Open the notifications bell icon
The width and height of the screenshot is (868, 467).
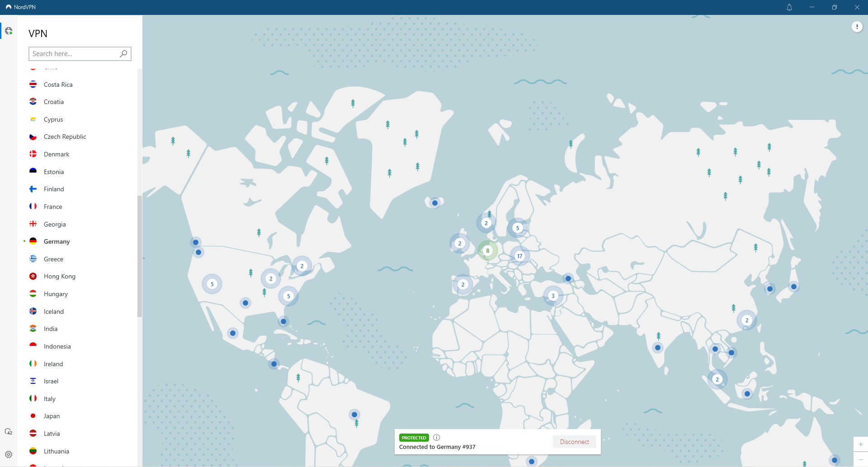click(x=789, y=7)
